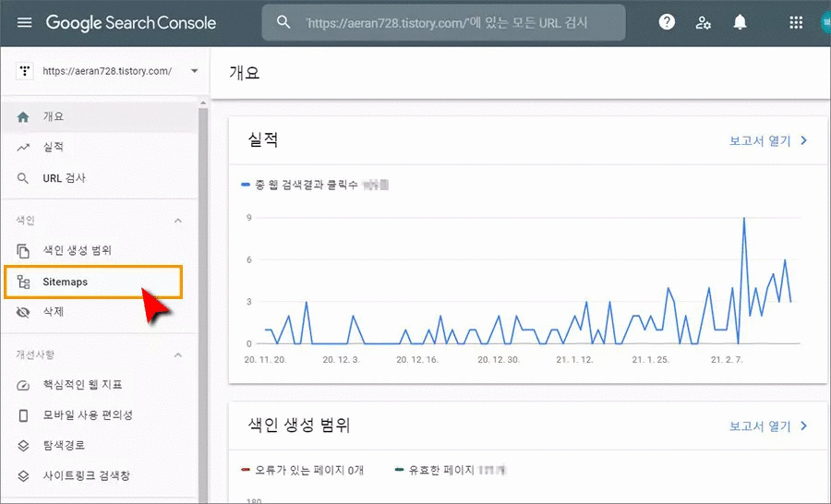The image size is (831, 504).
Task: Click the magnifier icon beside URL 검사
Action: point(23,178)
